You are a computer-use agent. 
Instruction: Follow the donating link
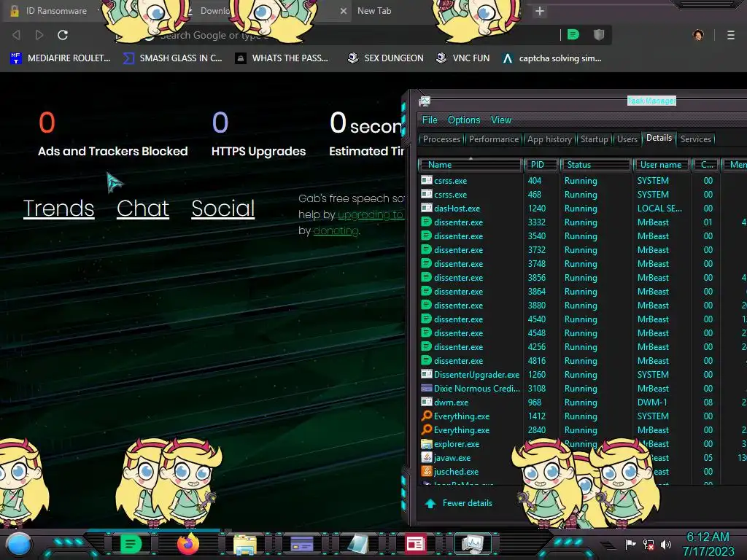click(x=336, y=231)
